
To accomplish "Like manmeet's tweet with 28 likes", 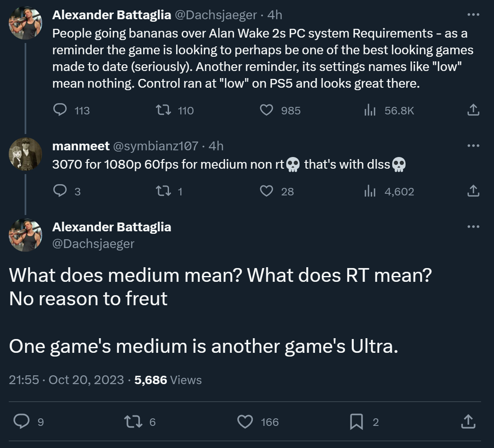I will (267, 191).
